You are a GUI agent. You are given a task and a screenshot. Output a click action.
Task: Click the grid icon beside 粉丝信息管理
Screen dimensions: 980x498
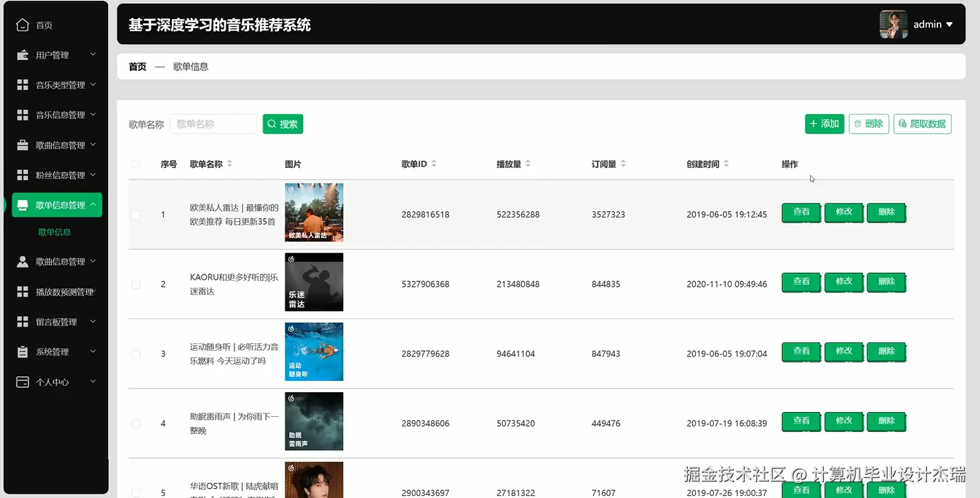[x=23, y=175]
